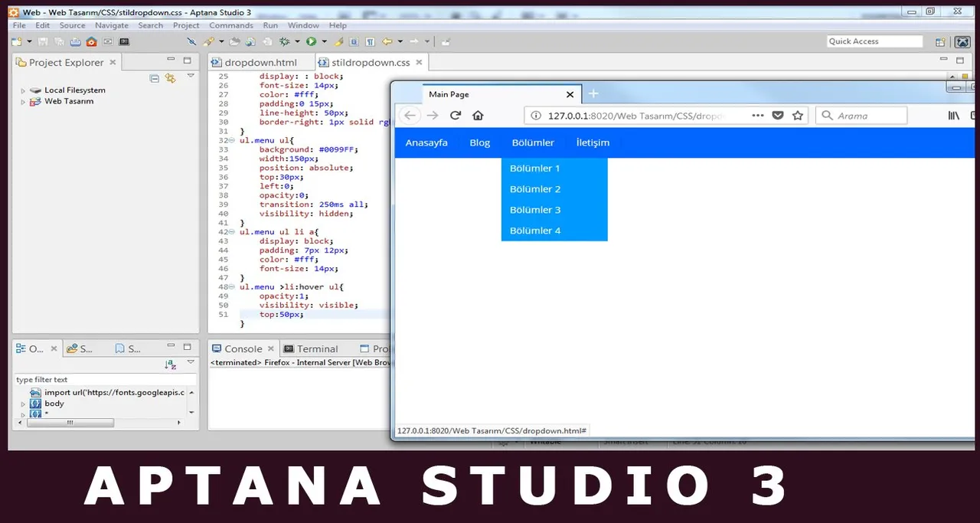Image resolution: width=980 pixels, height=523 pixels.
Task: Switch to the dropdown.html editor tab
Action: pyautogui.click(x=260, y=63)
